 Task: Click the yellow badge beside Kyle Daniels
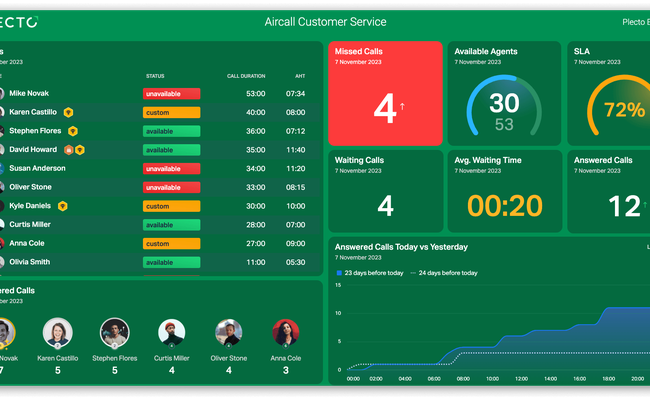point(63,206)
